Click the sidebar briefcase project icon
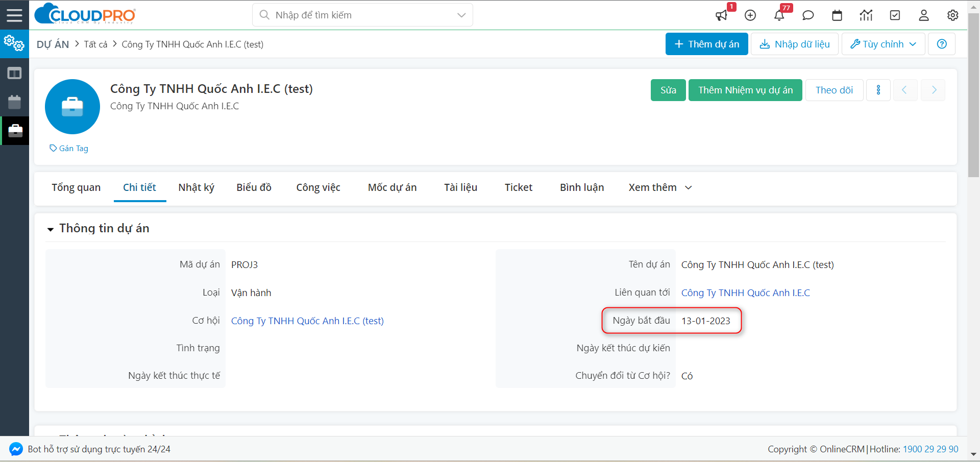Screen dimensions: 980x462 [15, 131]
